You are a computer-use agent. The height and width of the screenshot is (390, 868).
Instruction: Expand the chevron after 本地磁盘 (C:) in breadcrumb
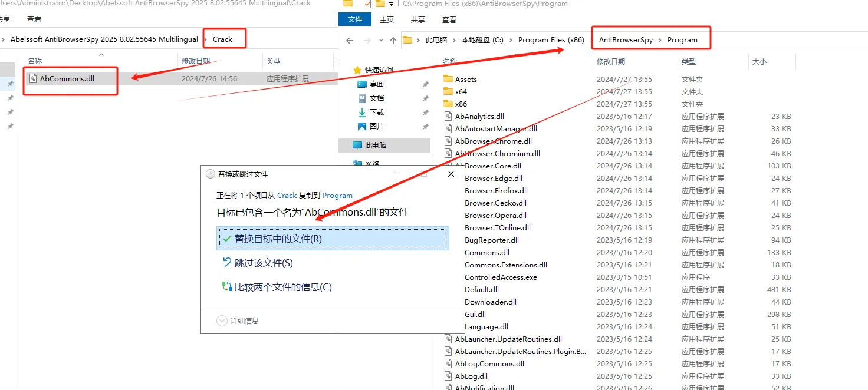tap(511, 40)
